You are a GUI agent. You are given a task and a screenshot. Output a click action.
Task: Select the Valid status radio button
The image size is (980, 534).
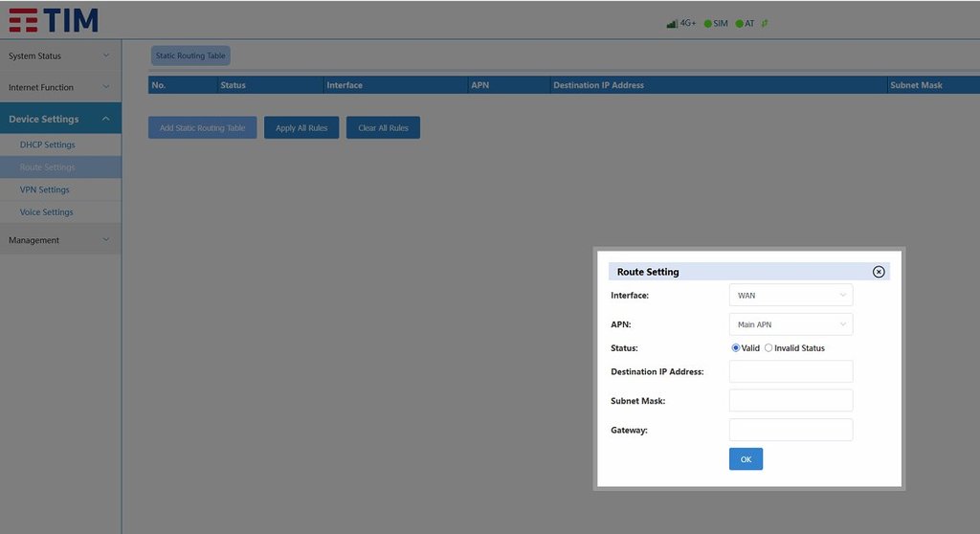(x=736, y=348)
